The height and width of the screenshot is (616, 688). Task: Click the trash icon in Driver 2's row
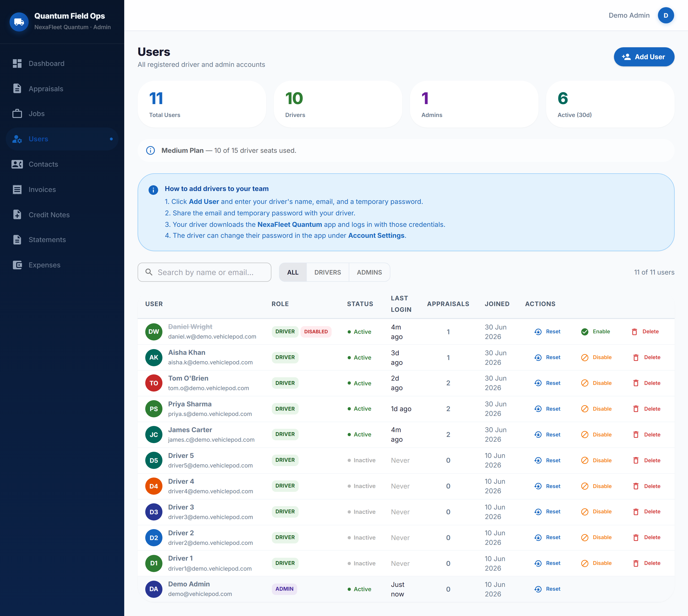[x=636, y=537]
